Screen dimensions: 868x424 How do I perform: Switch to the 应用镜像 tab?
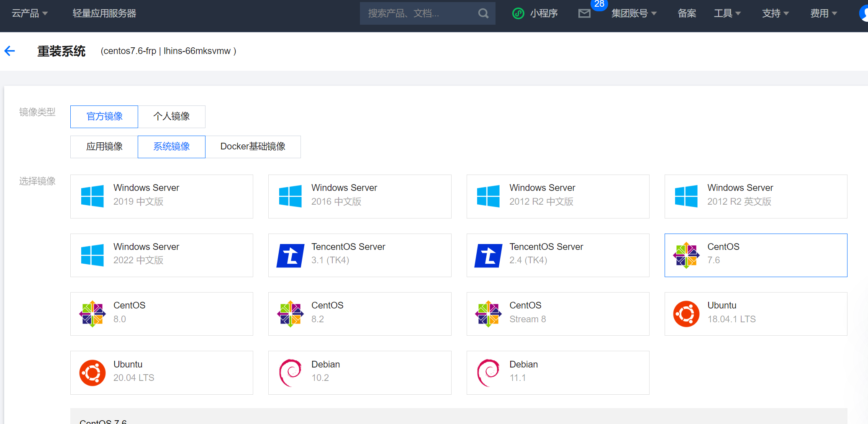tap(104, 146)
